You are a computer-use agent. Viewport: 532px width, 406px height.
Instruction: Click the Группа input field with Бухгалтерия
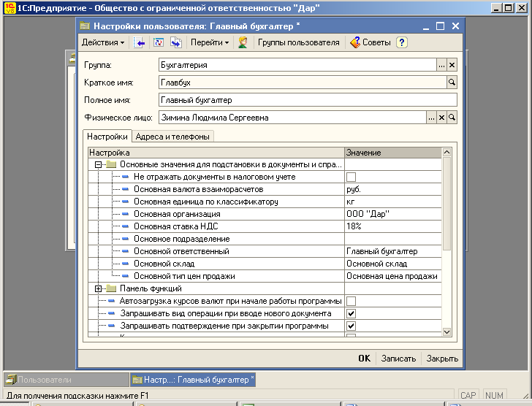click(x=297, y=65)
